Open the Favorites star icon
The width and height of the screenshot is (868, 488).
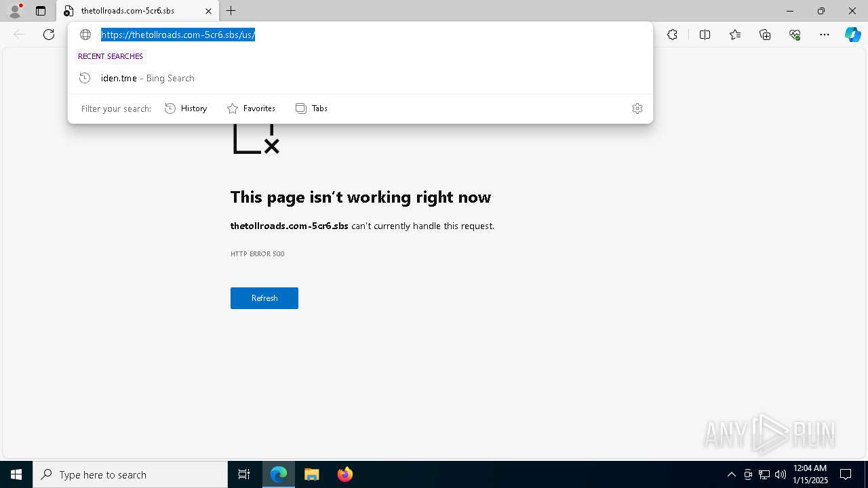click(735, 35)
